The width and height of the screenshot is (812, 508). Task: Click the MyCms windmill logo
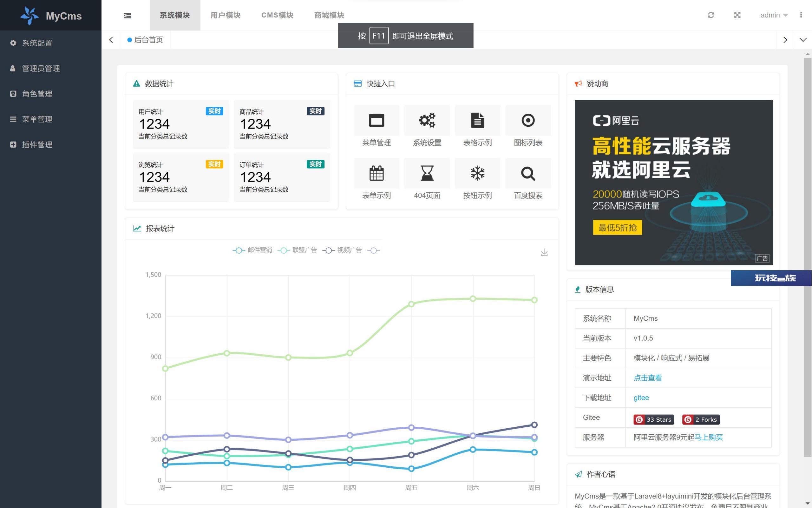[x=29, y=16]
